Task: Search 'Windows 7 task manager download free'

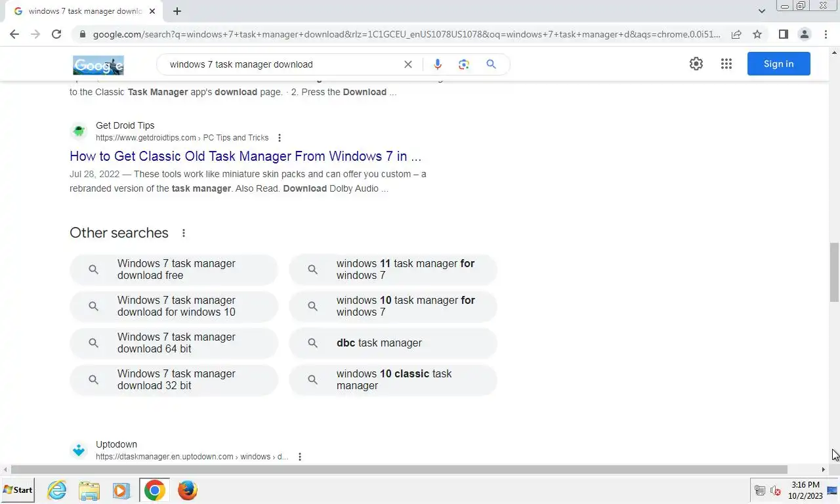Action: point(174,270)
